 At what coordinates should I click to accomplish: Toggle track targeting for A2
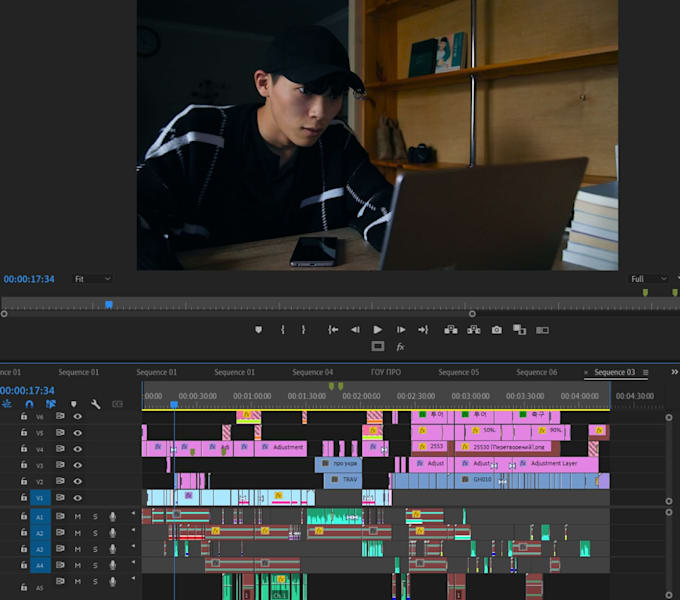pos(40,533)
